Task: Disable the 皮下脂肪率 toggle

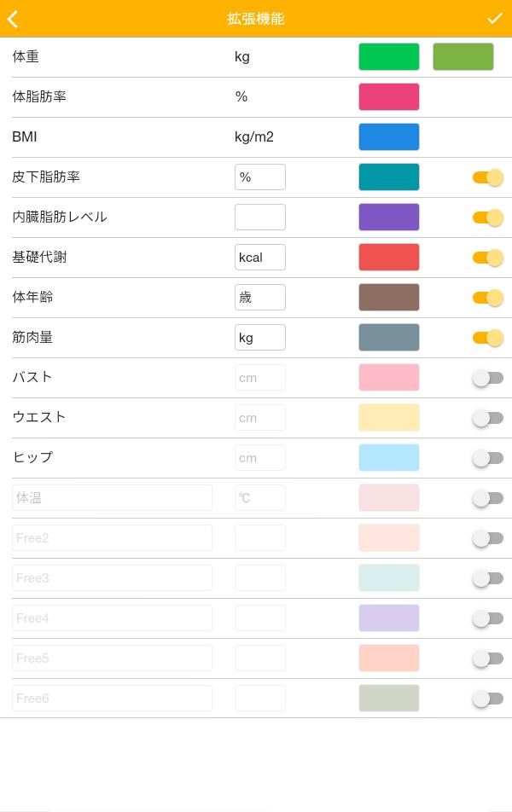Action: (x=487, y=177)
